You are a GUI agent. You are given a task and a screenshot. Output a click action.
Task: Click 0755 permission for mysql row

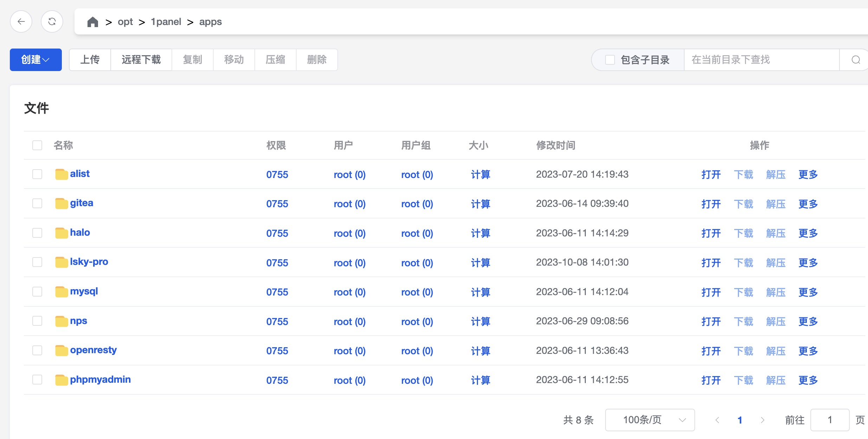pyautogui.click(x=277, y=292)
